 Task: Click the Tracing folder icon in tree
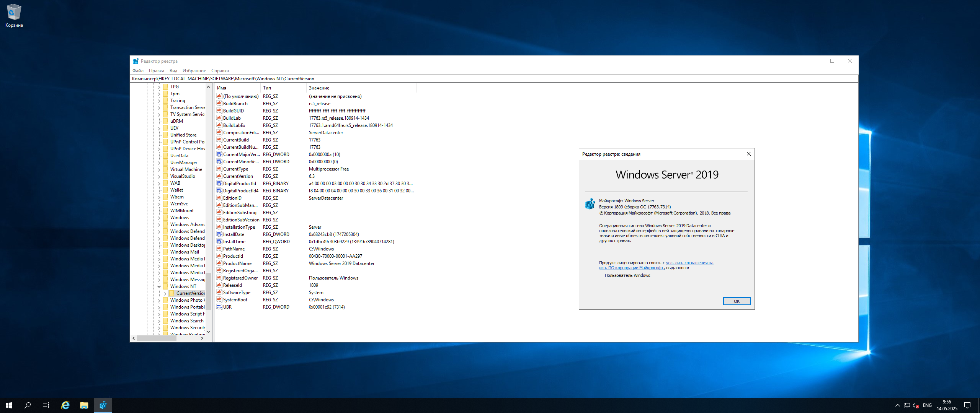[x=166, y=101]
